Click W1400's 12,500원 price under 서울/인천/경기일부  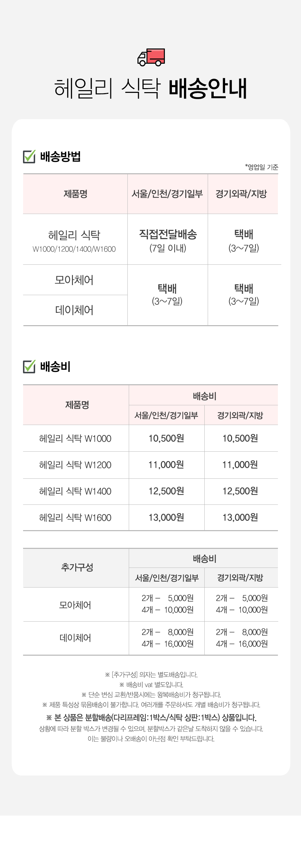(166, 491)
